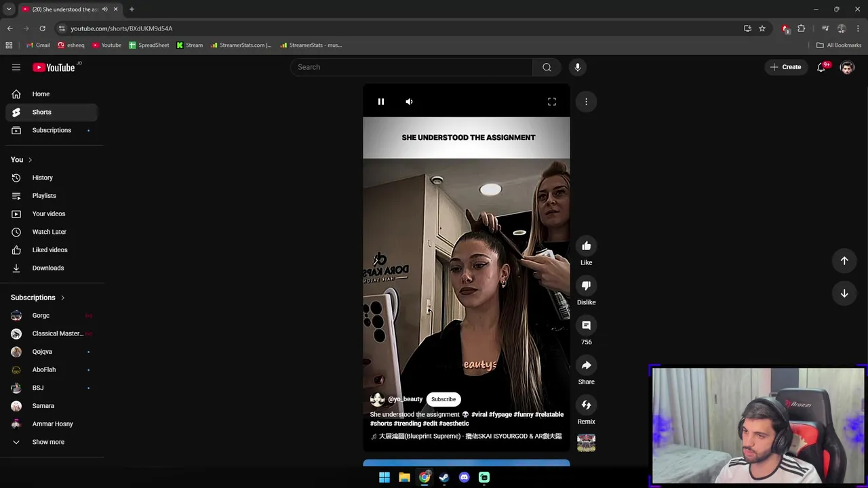
Task: Open the tab search dropdown
Action: [x=8, y=9]
